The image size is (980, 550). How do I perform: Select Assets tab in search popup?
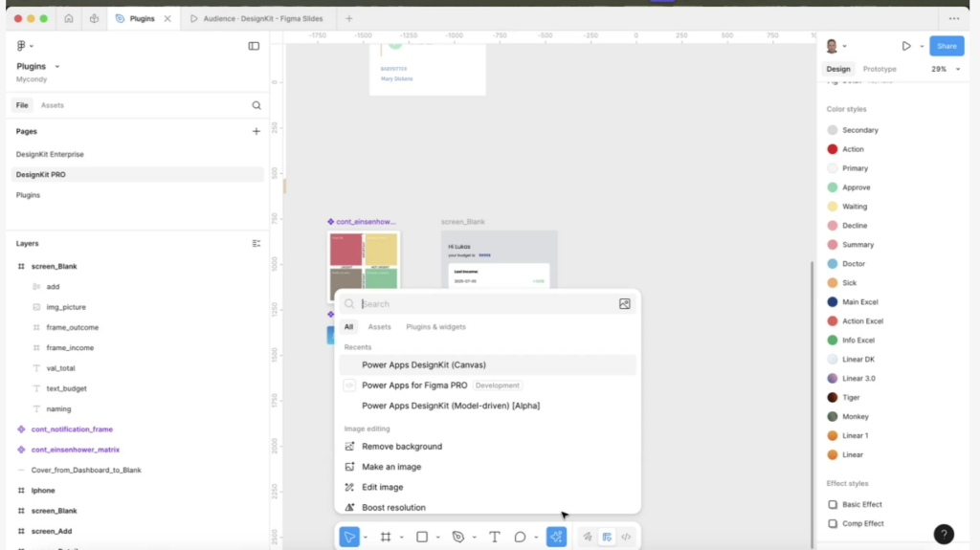(x=379, y=327)
